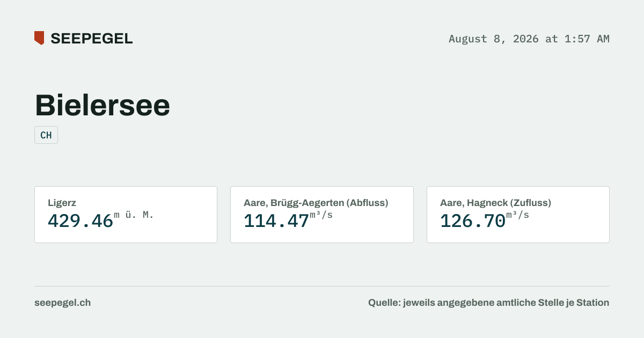This screenshot has height=338, width=644.
Task: Click the Ligerz station label
Action: click(x=62, y=203)
